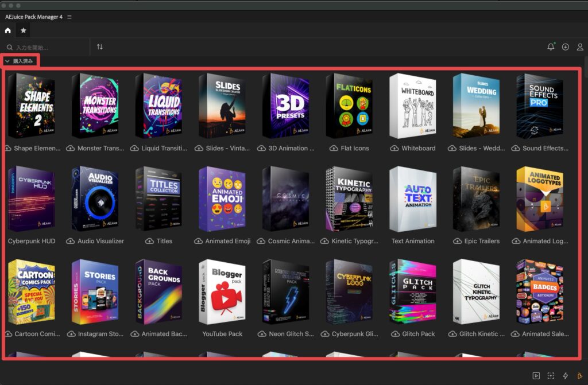Select the Blogger pack box thumbnail
588x385 pixels.
pos(222,291)
